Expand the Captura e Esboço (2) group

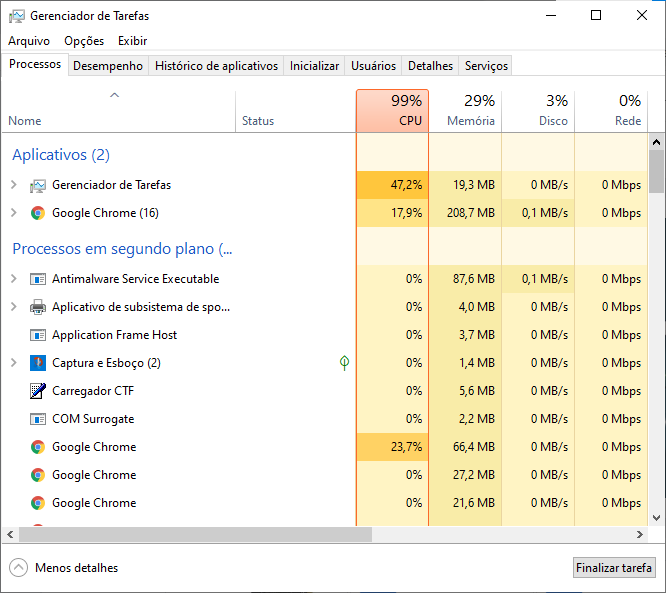(14, 363)
